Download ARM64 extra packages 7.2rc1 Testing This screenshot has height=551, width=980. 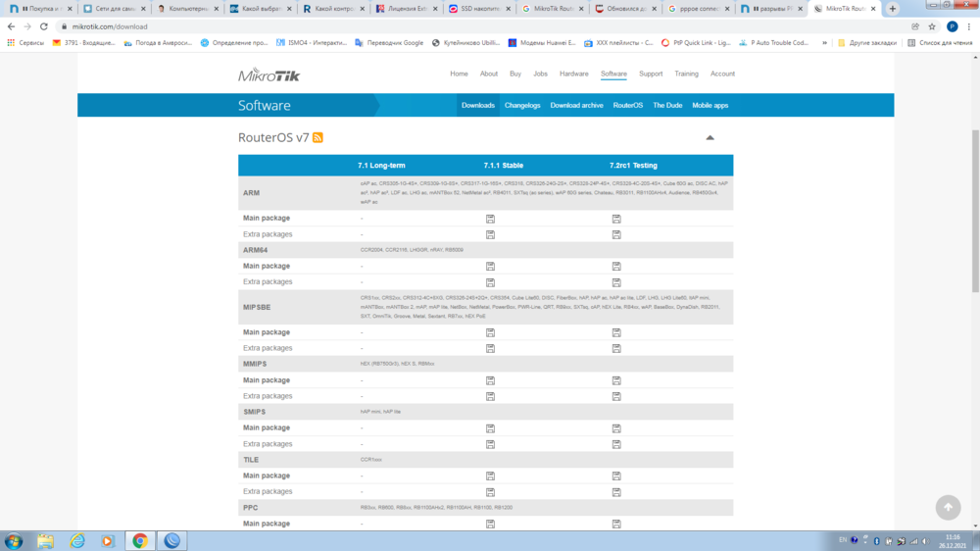tap(616, 282)
